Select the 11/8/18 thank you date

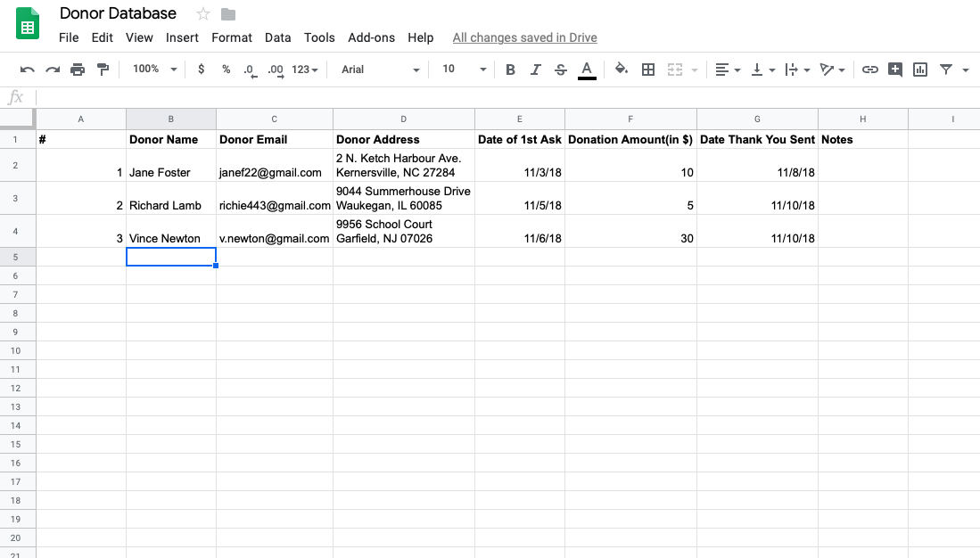point(757,166)
